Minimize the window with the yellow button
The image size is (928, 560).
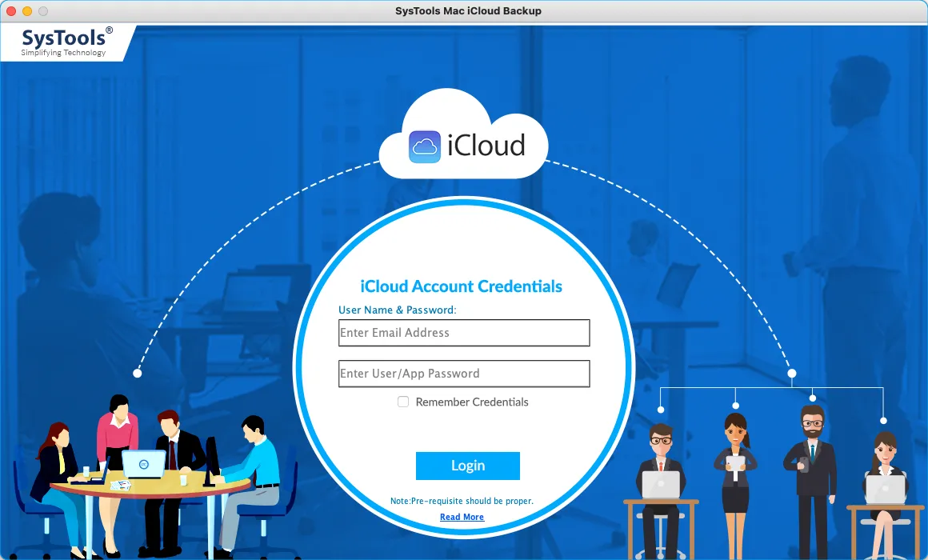(x=27, y=11)
